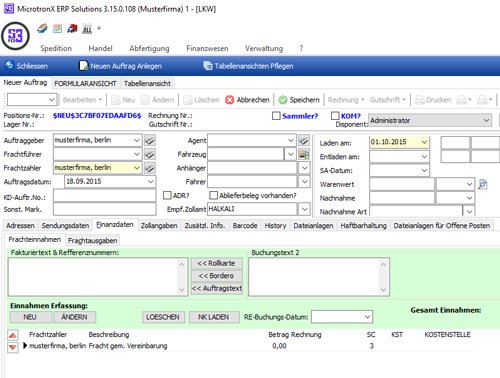Open the Laden am date dropdown
Image resolution: width=500 pixels, height=378 pixels.
[424, 142]
